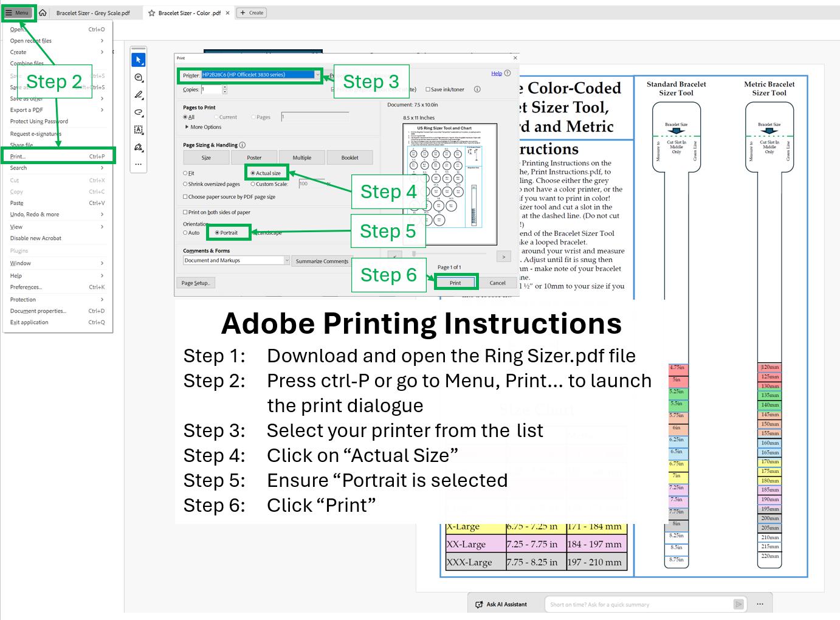Choose Protect Using Password menu item

click(x=57, y=122)
